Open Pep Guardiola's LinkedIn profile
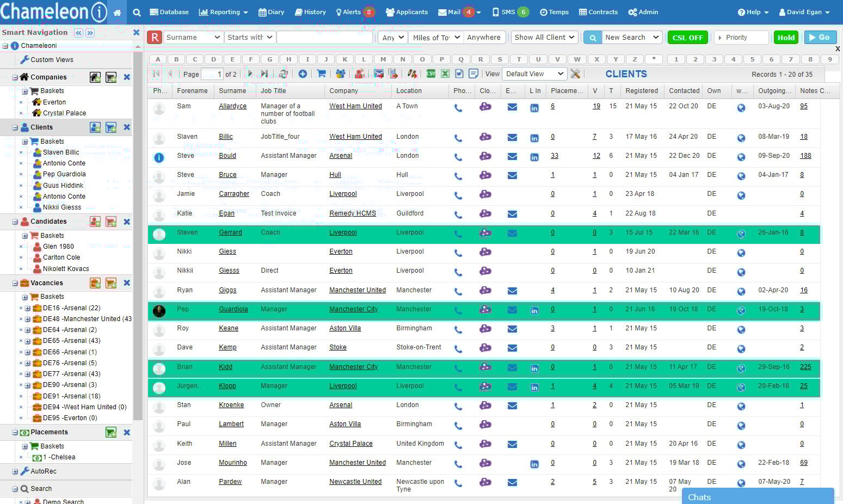Screen dimensions: 843x504 [534, 310]
